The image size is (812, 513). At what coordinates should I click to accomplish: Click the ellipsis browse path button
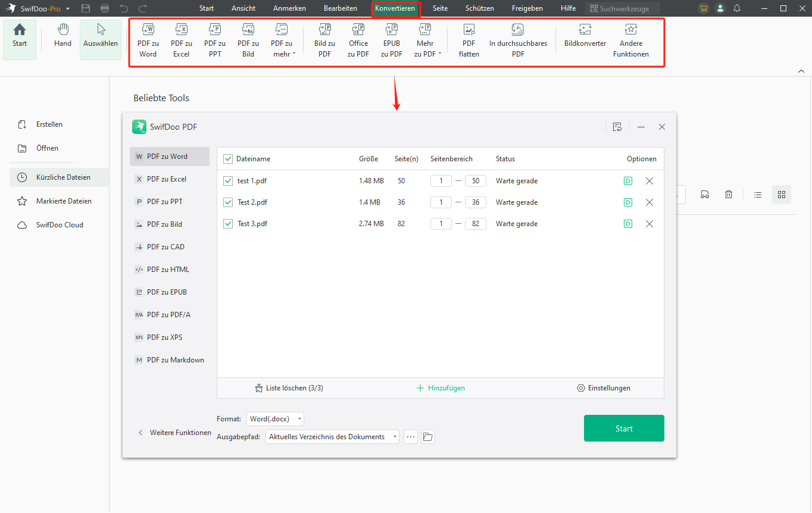(x=411, y=437)
